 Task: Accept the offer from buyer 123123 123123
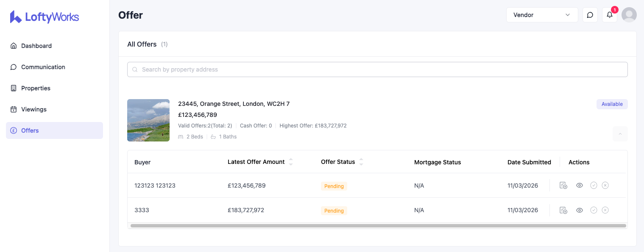tap(594, 186)
